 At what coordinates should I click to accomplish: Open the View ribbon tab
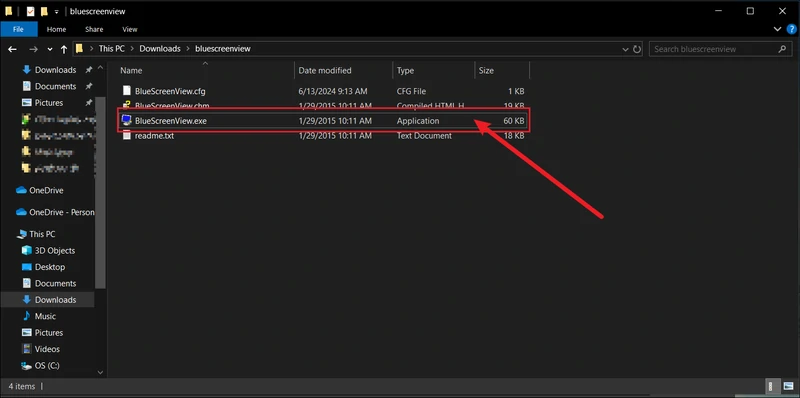pyautogui.click(x=130, y=29)
